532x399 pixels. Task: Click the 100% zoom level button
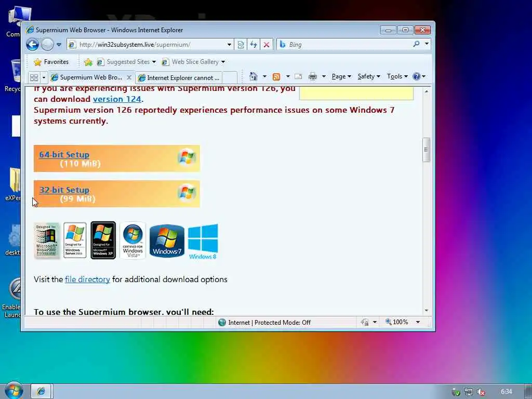click(x=397, y=322)
